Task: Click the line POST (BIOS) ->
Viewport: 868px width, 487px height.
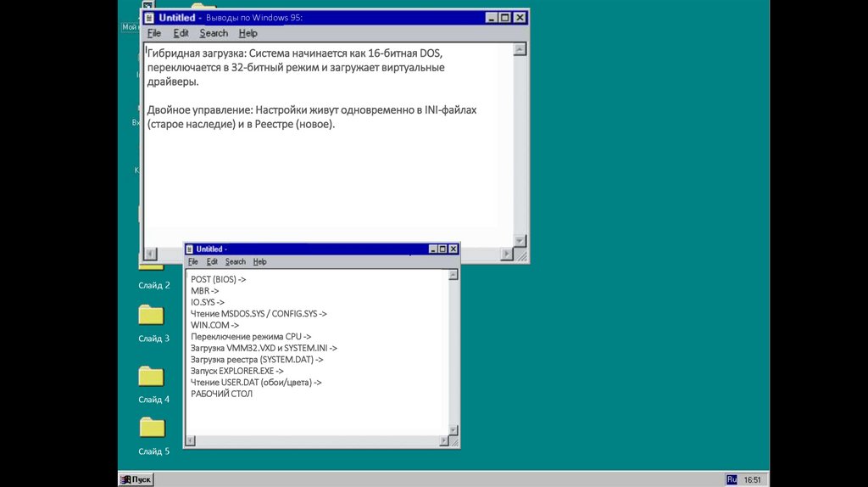Action: [218, 279]
